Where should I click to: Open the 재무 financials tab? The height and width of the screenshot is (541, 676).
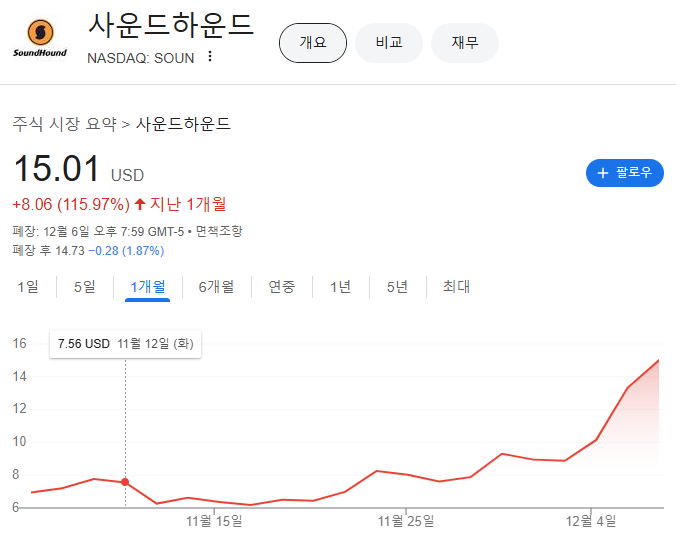click(x=465, y=43)
